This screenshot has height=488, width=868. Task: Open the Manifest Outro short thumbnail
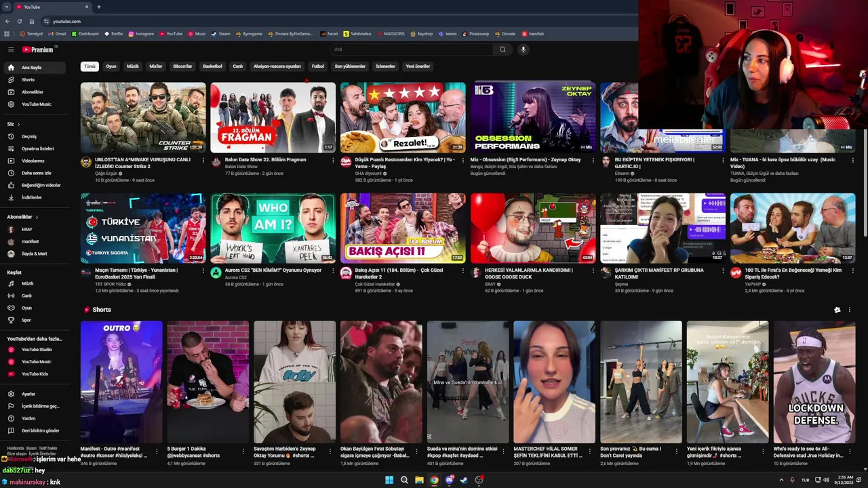(121, 382)
